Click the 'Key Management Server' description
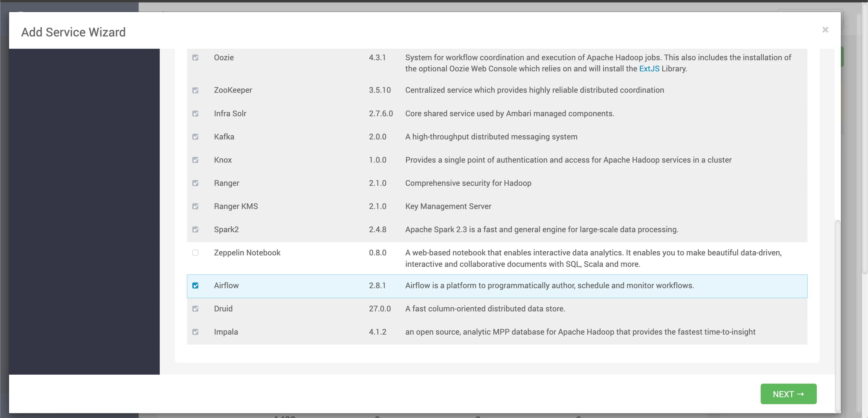The height and width of the screenshot is (418, 868). 448,206
